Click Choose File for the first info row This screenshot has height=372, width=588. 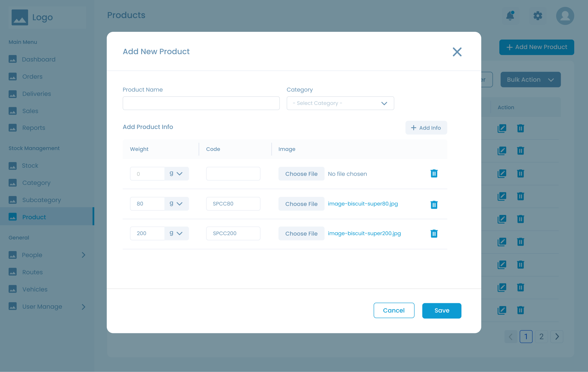301,173
